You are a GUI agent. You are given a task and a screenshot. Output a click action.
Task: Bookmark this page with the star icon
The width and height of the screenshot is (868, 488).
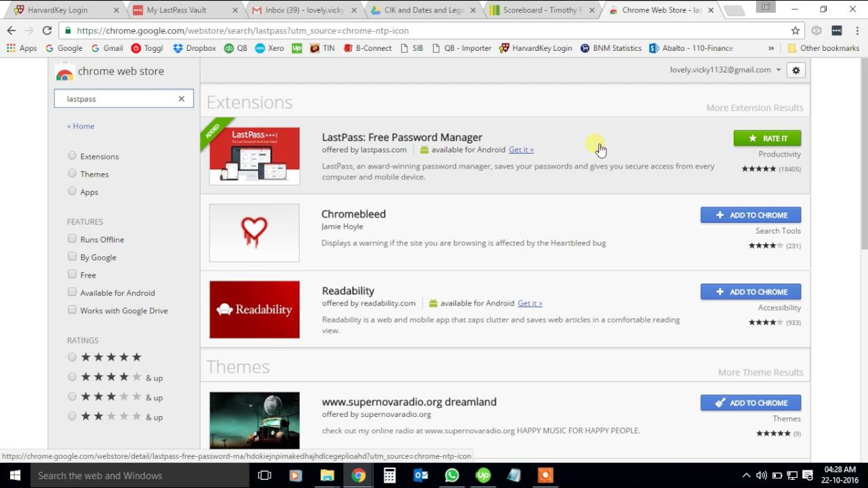[795, 30]
